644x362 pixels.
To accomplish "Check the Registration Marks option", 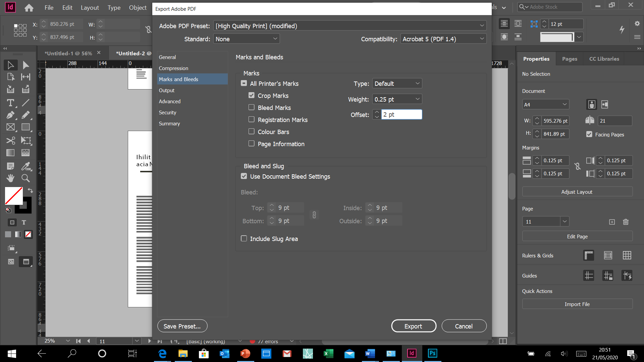I will click(252, 119).
